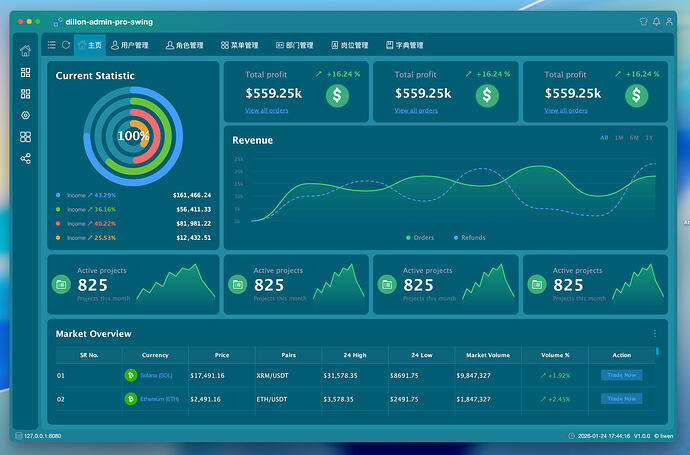Switch to the 菜单管理 tab
The image size is (690, 455).
(x=240, y=45)
